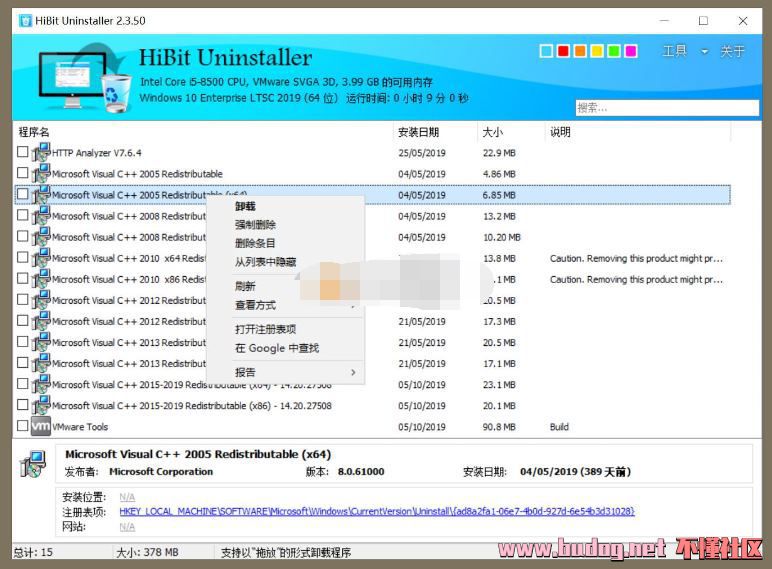Image resolution: width=772 pixels, height=569 pixels.
Task: Click the Visual C++ 2010 x86 row icon
Action: (x=41, y=279)
